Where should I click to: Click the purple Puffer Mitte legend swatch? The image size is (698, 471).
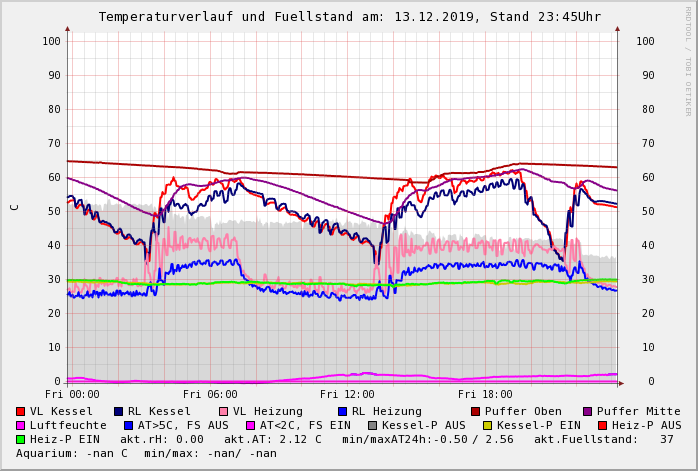point(588,411)
